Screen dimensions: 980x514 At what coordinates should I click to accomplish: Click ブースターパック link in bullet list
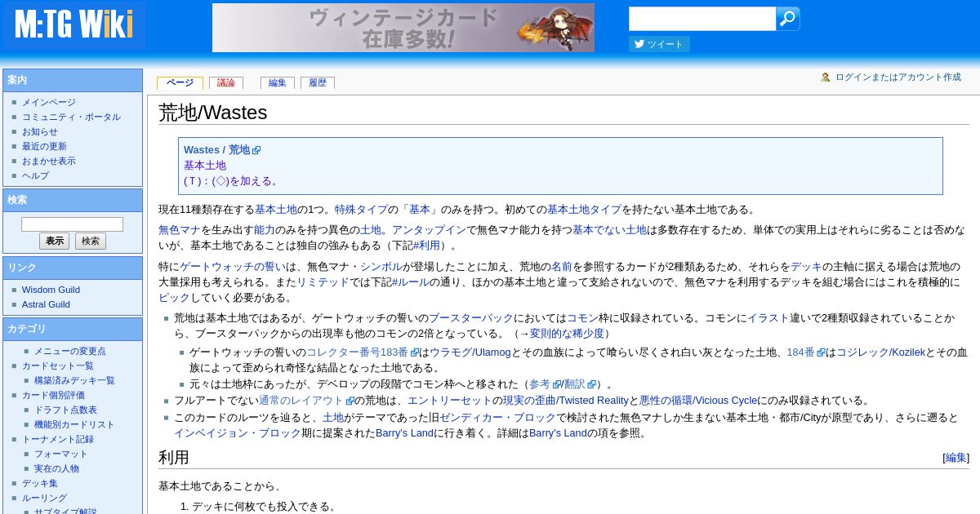[471, 318]
